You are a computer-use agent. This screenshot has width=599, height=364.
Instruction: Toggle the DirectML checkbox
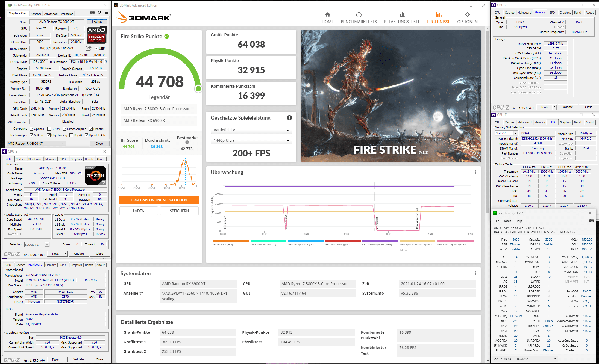[x=91, y=129]
